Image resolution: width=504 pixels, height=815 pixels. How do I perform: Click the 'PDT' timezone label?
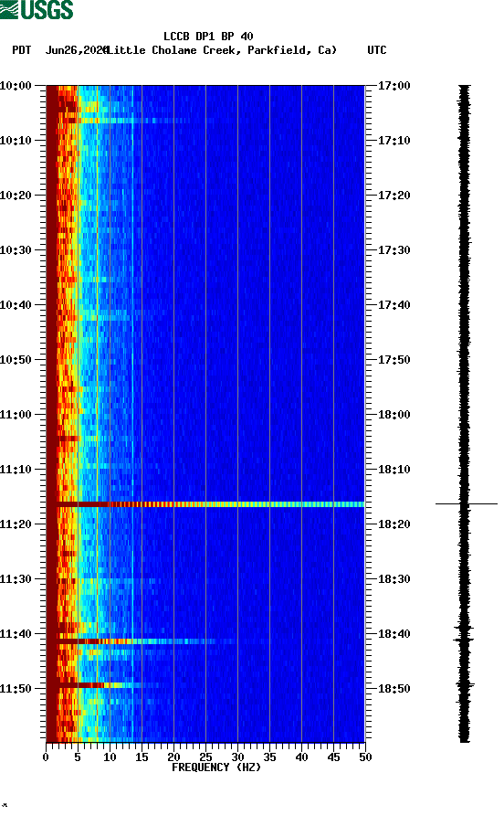click(x=22, y=50)
